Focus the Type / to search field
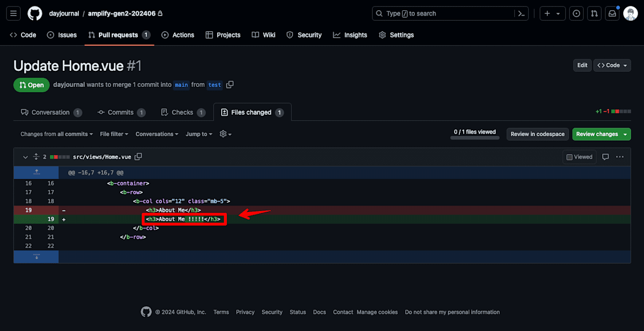This screenshot has height=331, width=644. pyautogui.click(x=450, y=13)
